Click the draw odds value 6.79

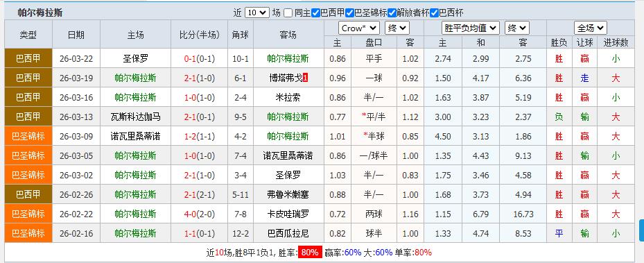coord(480,214)
